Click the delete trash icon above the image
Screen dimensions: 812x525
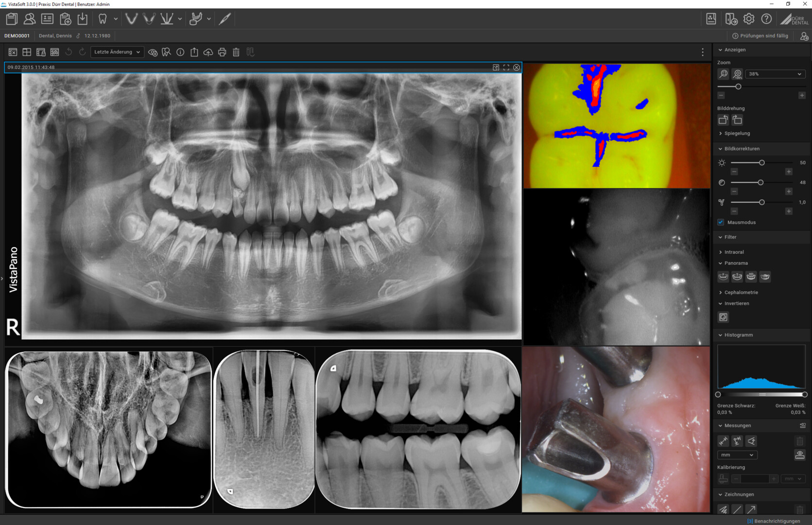coord(236,52)
